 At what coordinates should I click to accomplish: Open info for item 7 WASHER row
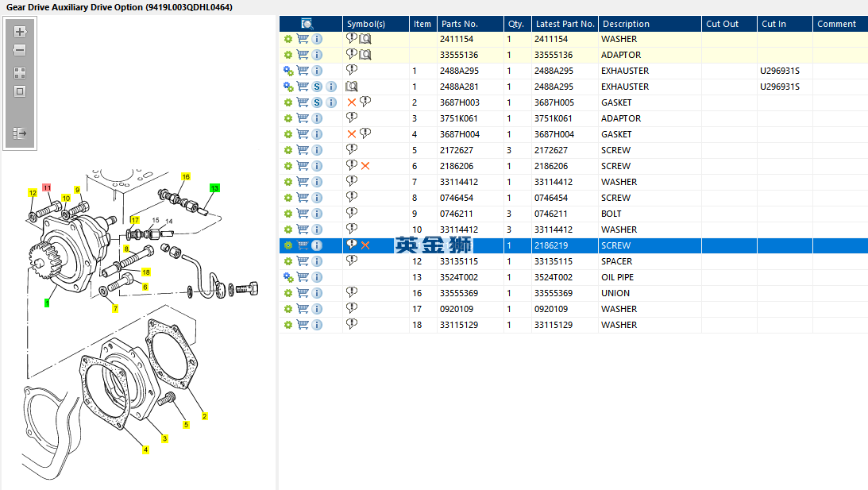(317, 182)
